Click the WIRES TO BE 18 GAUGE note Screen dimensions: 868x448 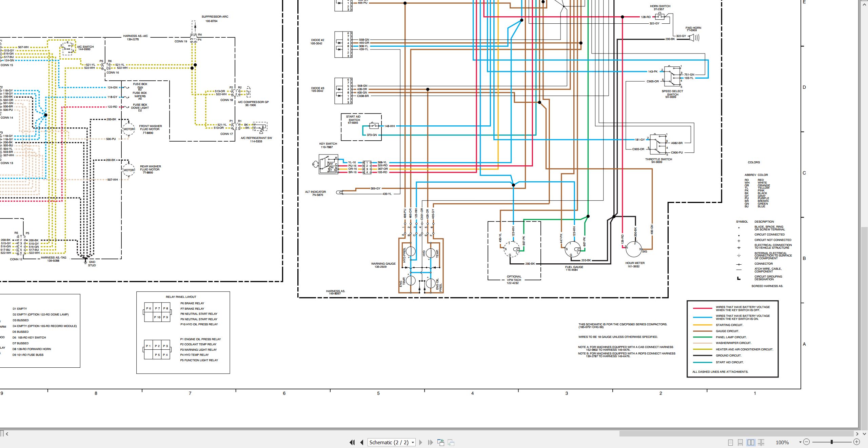[x=618, y=337]
